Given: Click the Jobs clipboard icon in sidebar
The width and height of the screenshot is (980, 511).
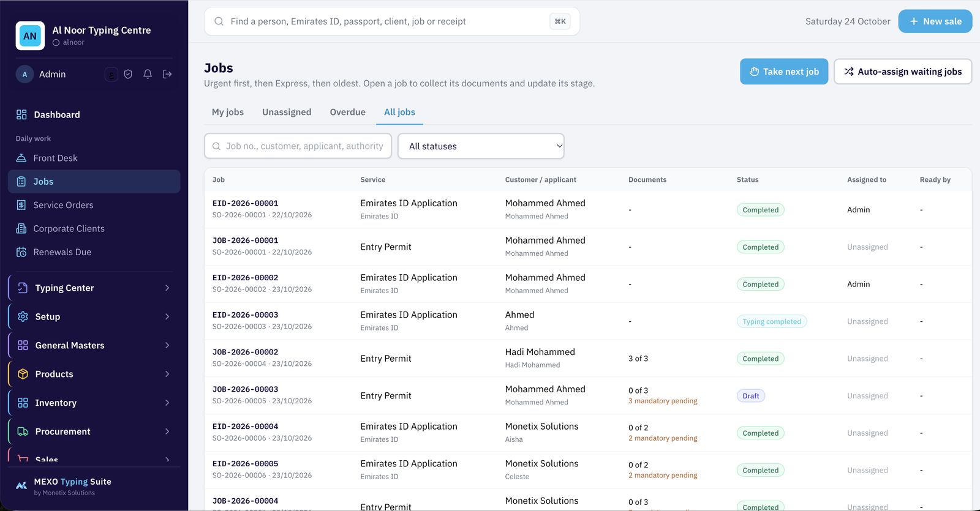Looking at the screenshot, I should coord(21,182).
